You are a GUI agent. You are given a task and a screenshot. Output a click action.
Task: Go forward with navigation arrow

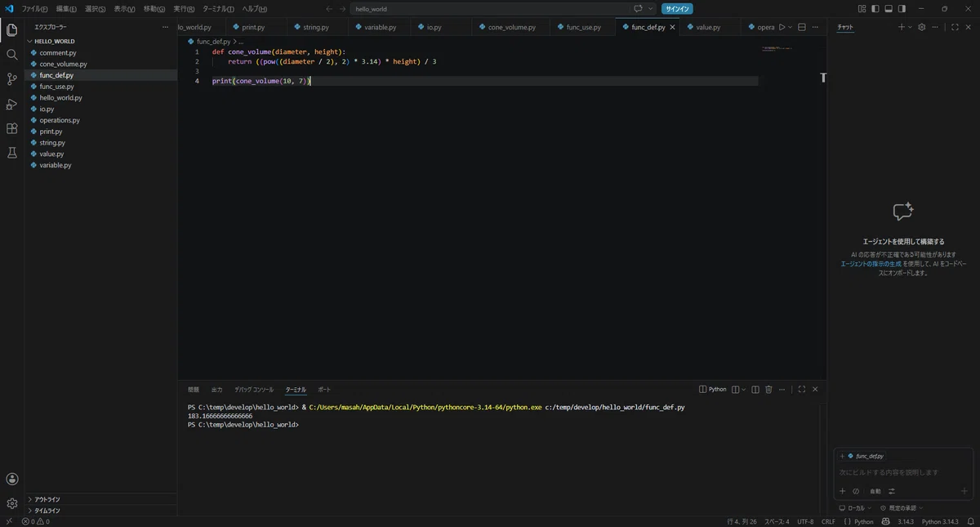[342, 8]
